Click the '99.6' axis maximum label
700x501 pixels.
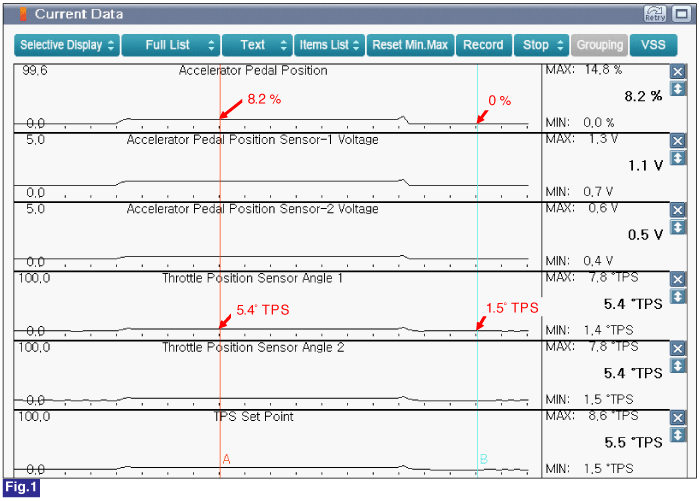pyautogui.click(x=35, y=71)
